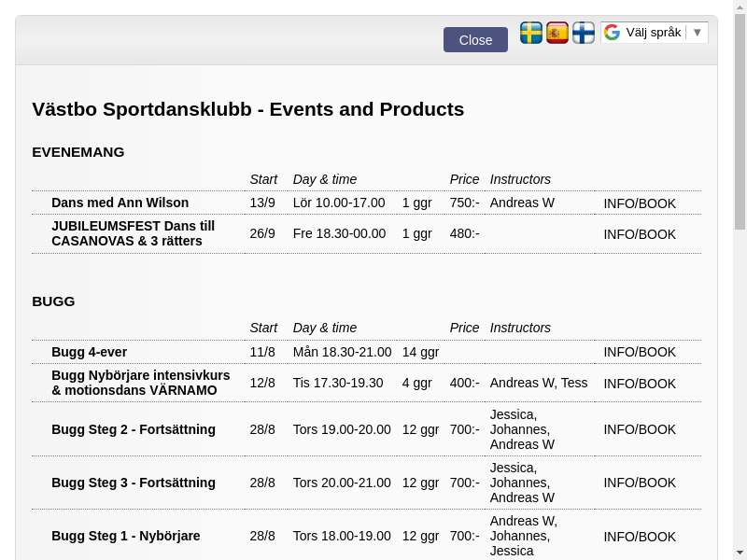
Task: Open the Välj språk language dropdown
Action: (x=655, y=33)
